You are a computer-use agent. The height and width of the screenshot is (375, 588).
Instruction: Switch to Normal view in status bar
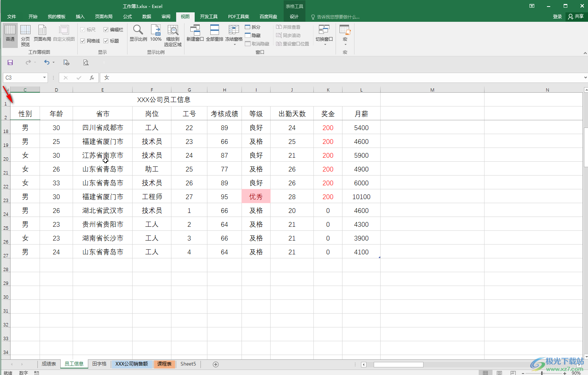click(486, 373)
